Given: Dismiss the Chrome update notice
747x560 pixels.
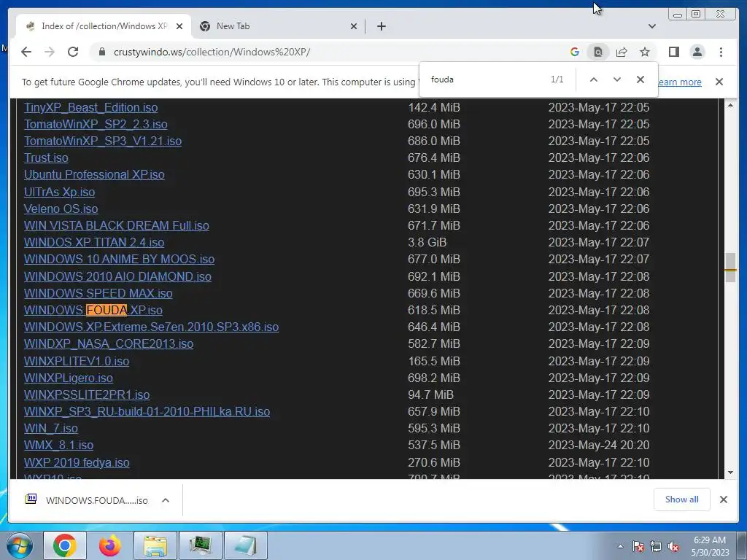Looking at the screenshot, I should tap(719, 82).
